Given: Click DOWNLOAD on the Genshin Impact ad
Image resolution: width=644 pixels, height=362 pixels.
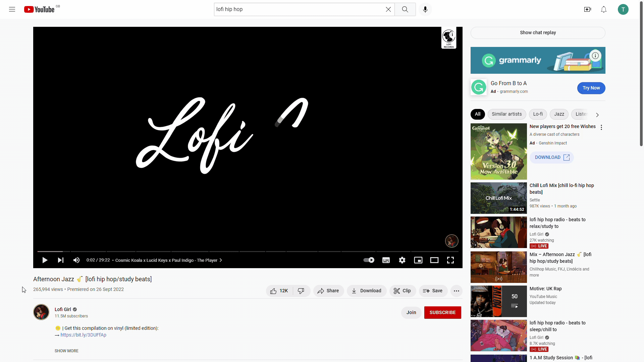Looking at the screenshot, I should coord(552,158).
